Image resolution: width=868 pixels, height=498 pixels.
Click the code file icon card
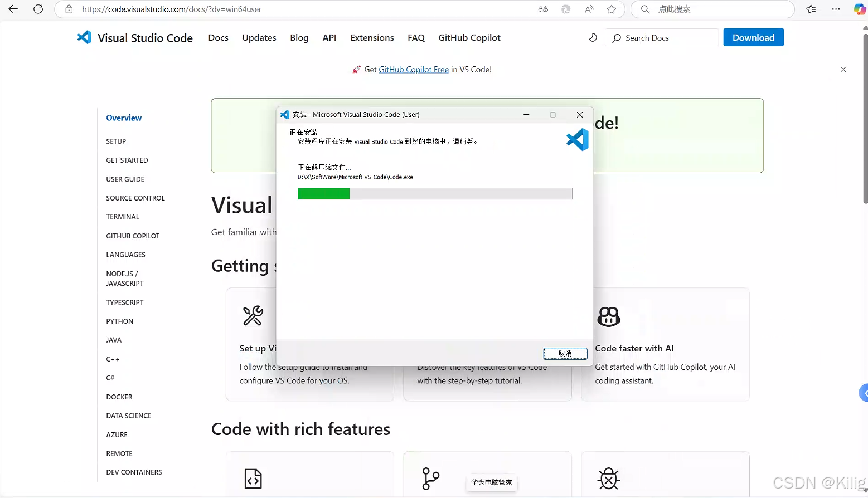click(x=253, y=479)
